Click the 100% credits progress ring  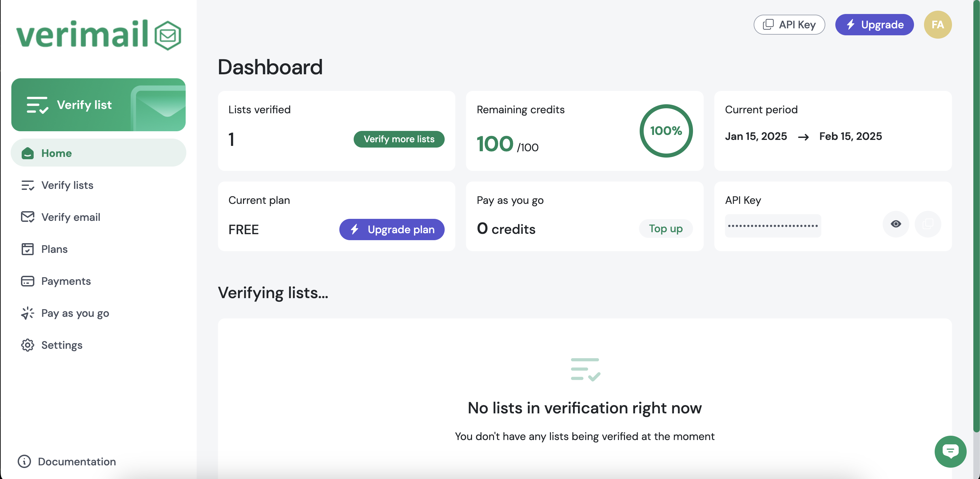click(x=666, y=131)
